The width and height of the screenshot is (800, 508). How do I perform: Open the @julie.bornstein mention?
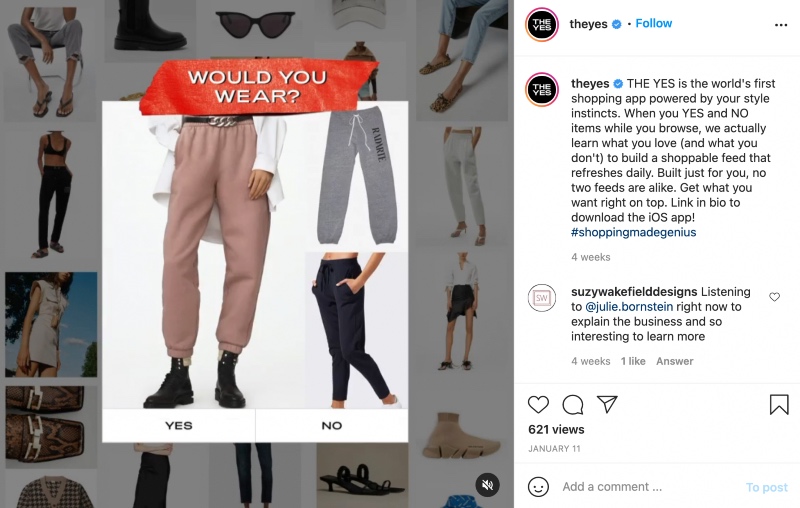[x=629, y=307]
